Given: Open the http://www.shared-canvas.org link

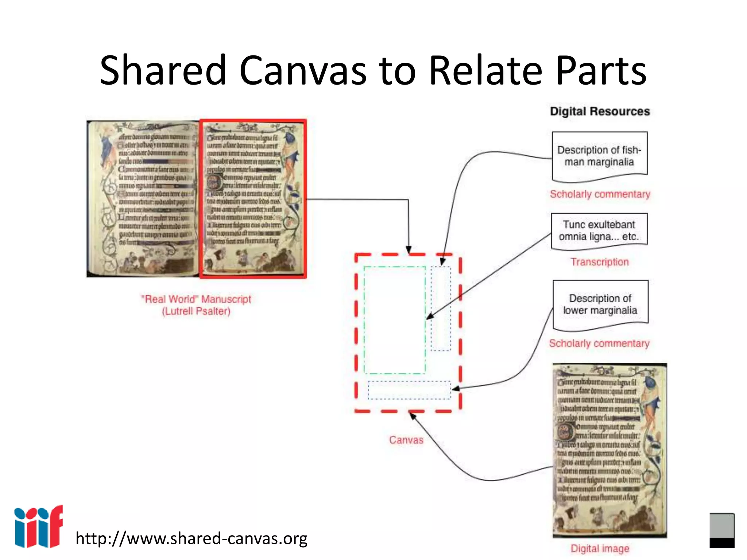Looking at the screenshot, I should click(191, 538).
